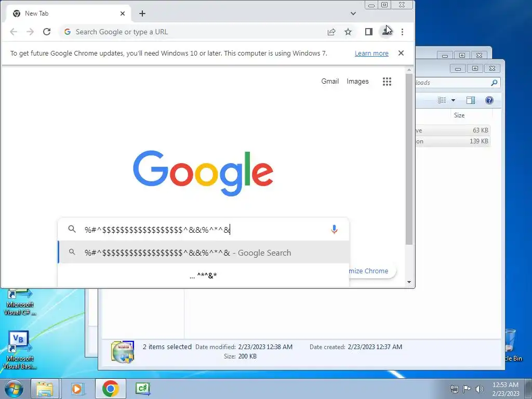Sort by Size column in Explorer
Screen dimensions: 532x399
470,115
